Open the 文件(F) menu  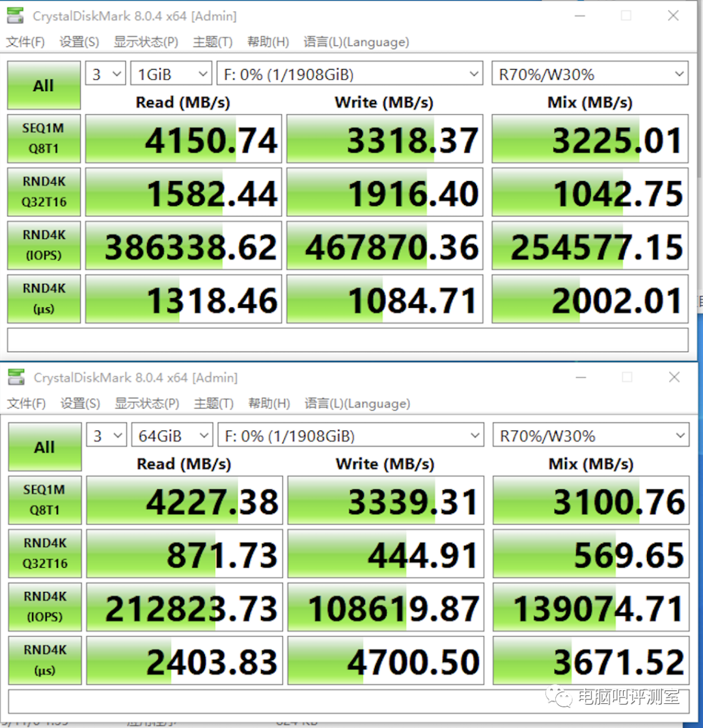coord(25,42)
